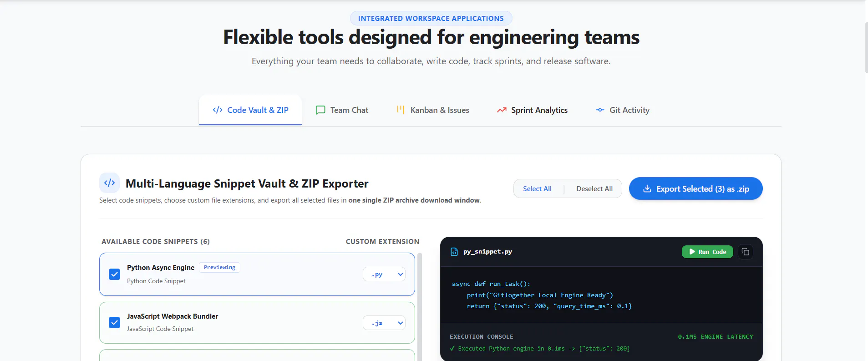Click the py_snippet.py file name
This screenshot has height=361, width=868.
487,252
